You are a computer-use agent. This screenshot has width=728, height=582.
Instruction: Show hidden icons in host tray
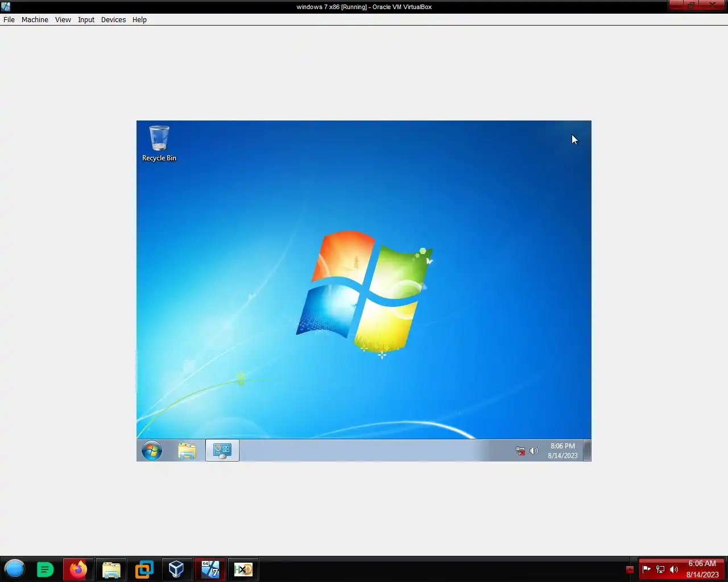630,569
